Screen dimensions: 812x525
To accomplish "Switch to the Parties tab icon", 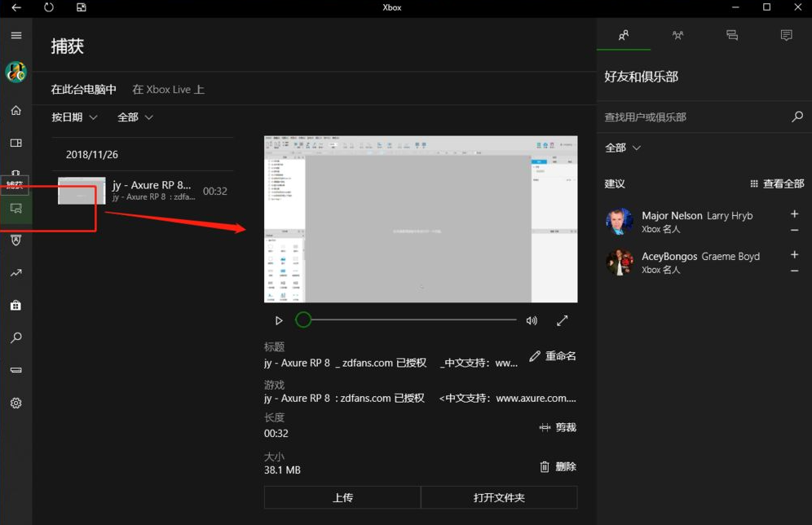I will [x=677, y=36].
